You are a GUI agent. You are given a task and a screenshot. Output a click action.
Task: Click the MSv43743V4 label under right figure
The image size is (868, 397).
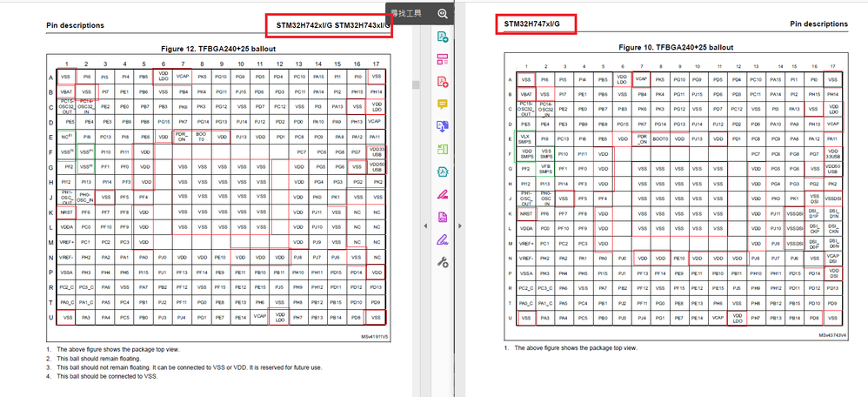[x=832, y=335]
